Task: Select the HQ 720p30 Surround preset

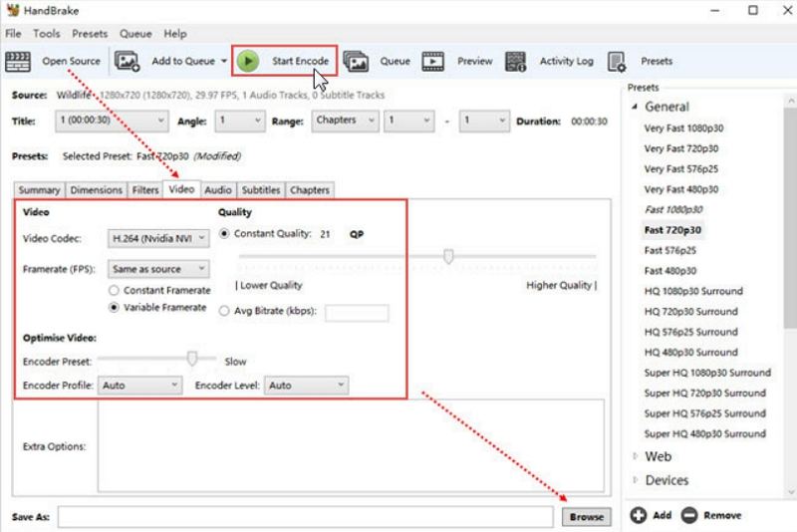Action: pyautogui.click(x=690, y=311)
